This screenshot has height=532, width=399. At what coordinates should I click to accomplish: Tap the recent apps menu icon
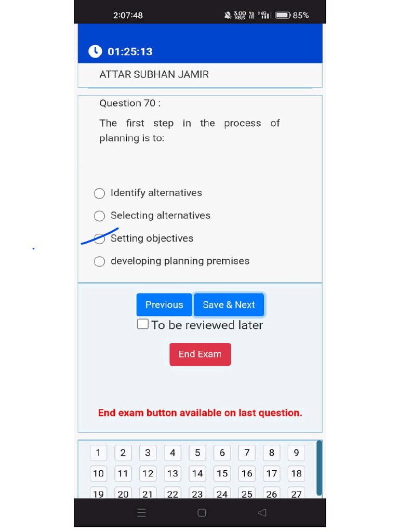click(141, 513)
